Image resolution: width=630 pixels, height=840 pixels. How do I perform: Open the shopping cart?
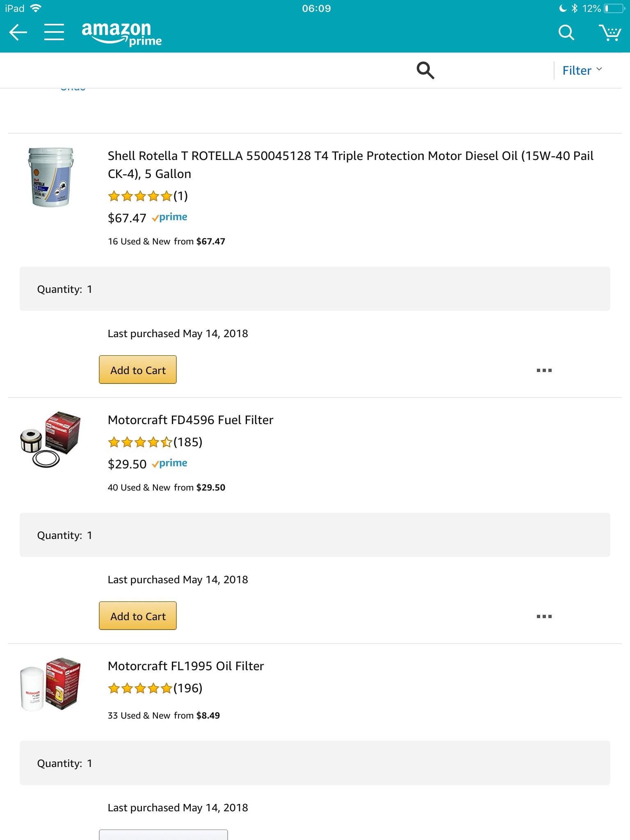click(610, 32)
